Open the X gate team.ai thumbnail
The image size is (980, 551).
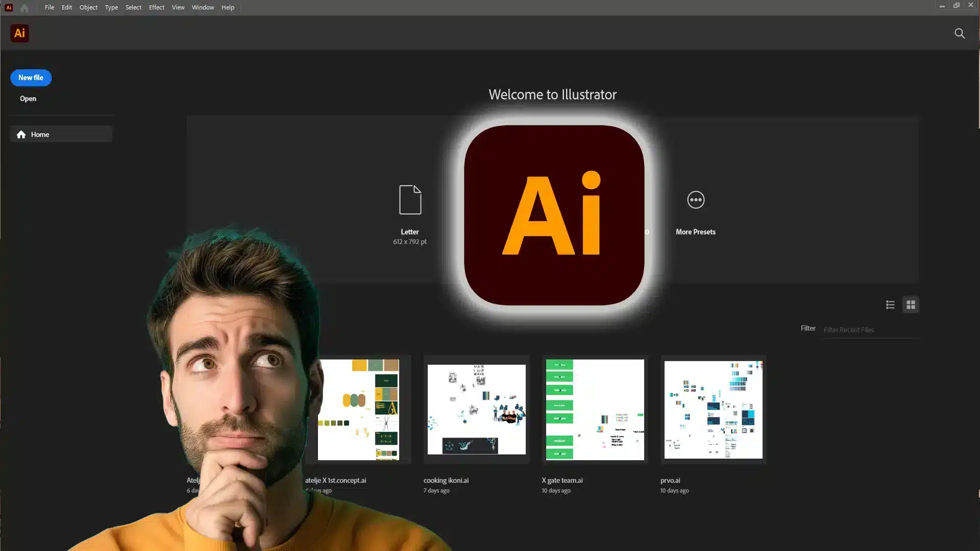(595, 410)
